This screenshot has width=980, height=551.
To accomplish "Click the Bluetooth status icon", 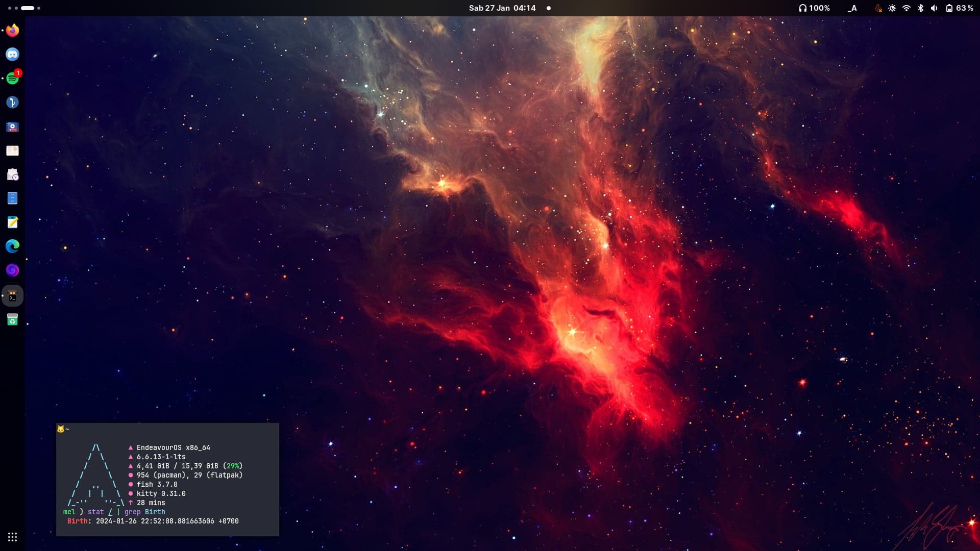I will click(x=920, y=8).
